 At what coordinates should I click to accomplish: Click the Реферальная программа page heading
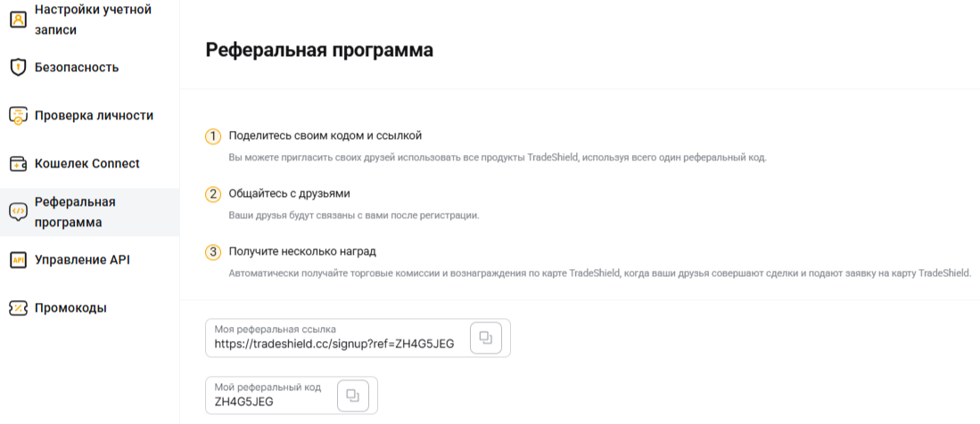click(319, 50)
